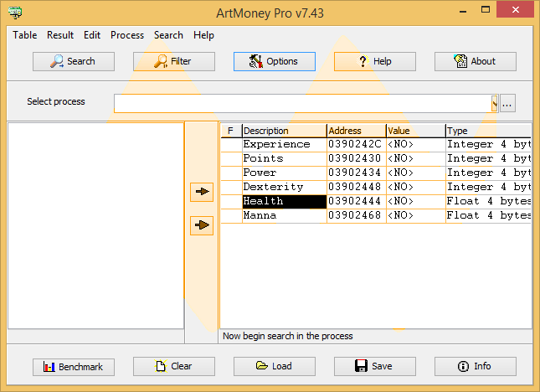This screenshot has width=540, height=392.
Task: Click the Search button with magnifier icon
Action: tap(74, 61)
